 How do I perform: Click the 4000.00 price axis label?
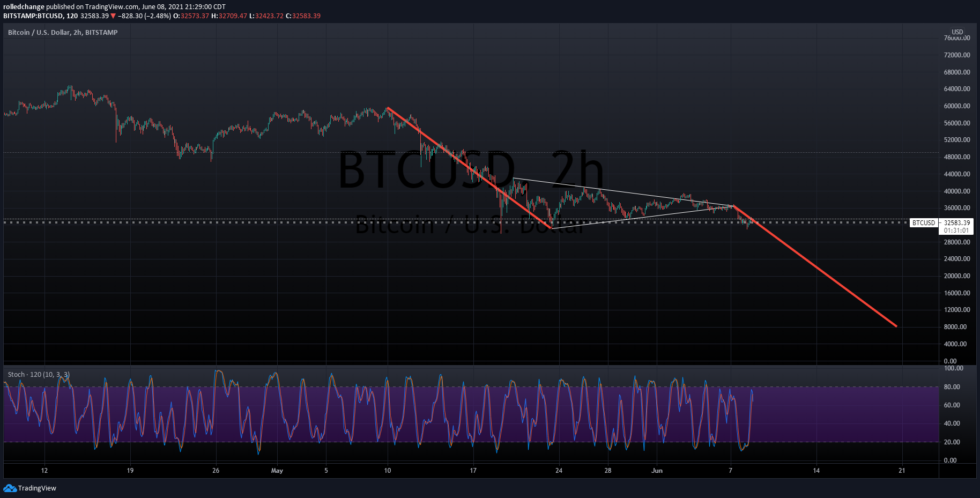pos(955,344)
